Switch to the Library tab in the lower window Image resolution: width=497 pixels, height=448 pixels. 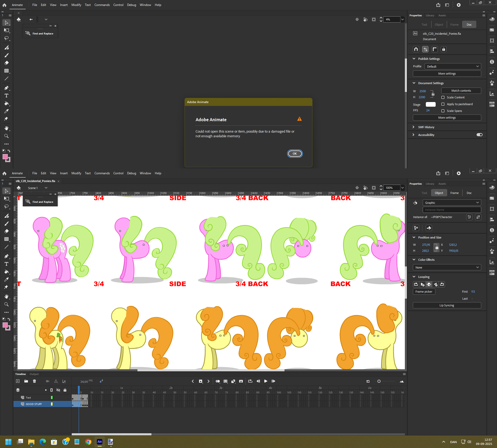[x=430, y=184]
